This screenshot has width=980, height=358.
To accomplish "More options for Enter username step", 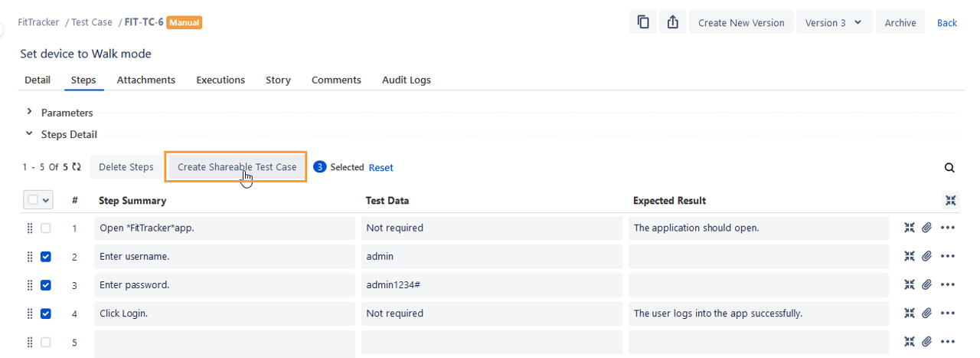I will (x=948, y=256).
